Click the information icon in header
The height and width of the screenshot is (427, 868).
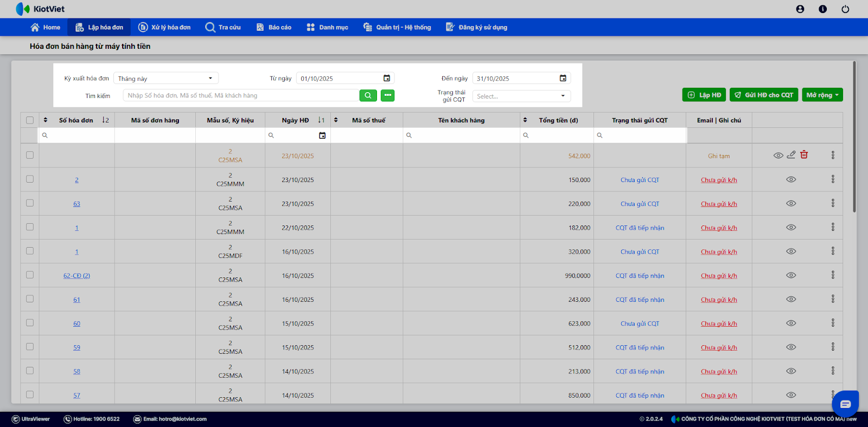coord(823,9)
